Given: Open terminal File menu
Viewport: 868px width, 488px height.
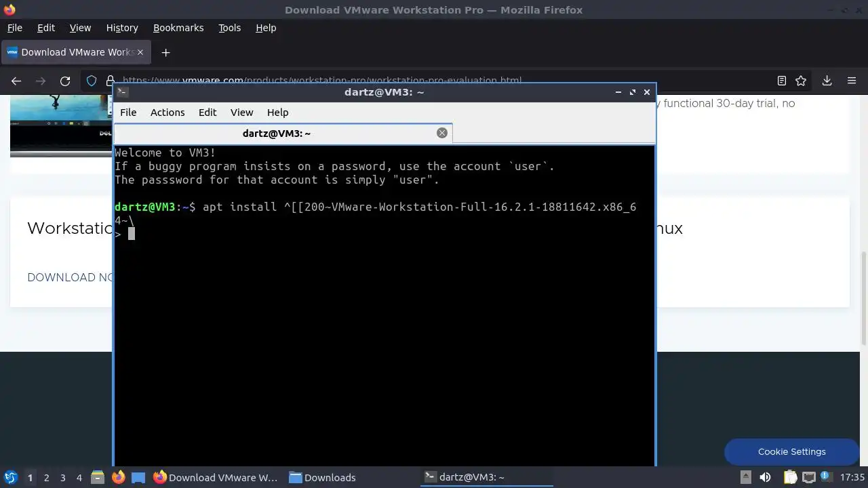Looking at the screenshot, I should [128, 113].
